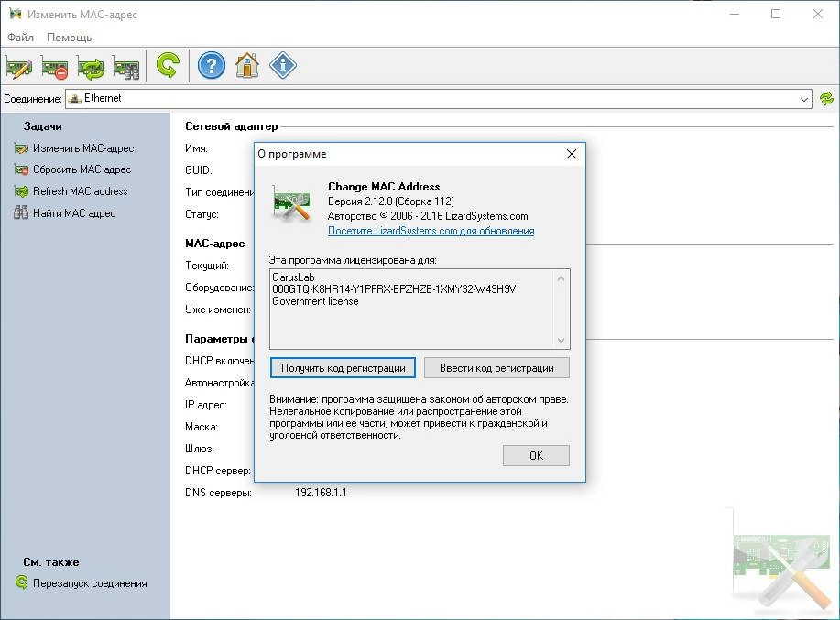This screenshot has height=620, width=840.
Task: Click the Статус label
Action: pyautogui.click(x=202, y=214)
